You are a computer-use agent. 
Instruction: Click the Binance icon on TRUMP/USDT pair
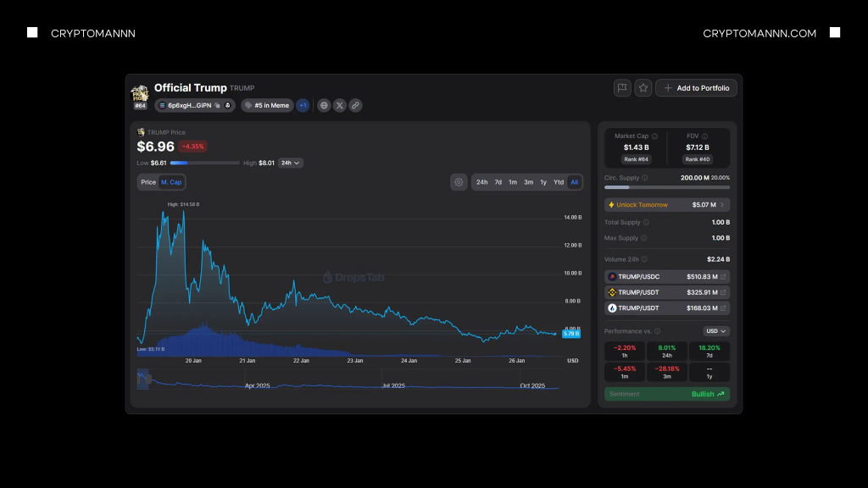click(613, 291)
